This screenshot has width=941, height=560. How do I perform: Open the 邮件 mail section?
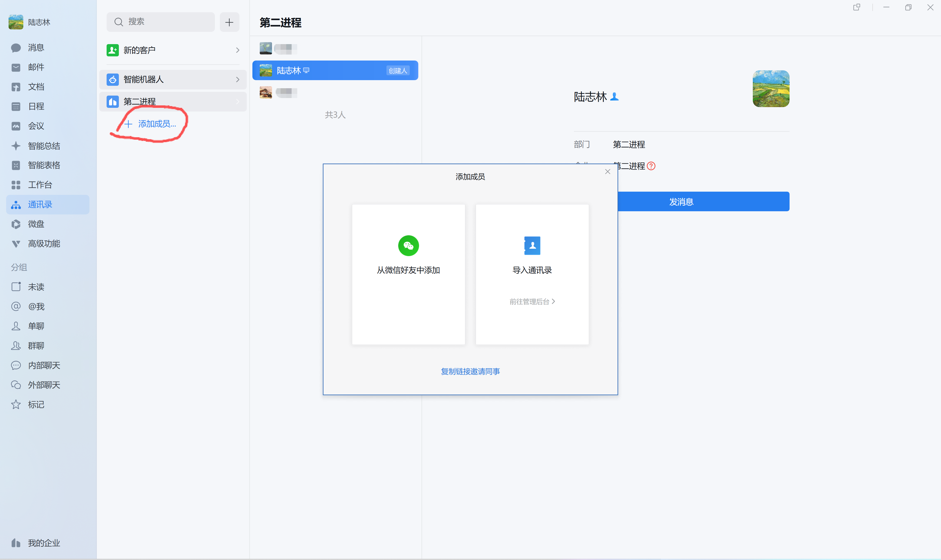point(48,67)
